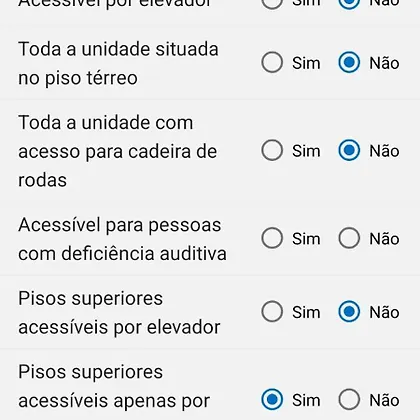Click the Sim label in cadeira de rodas row
The image size is (420, 420).
click(306, 151)
